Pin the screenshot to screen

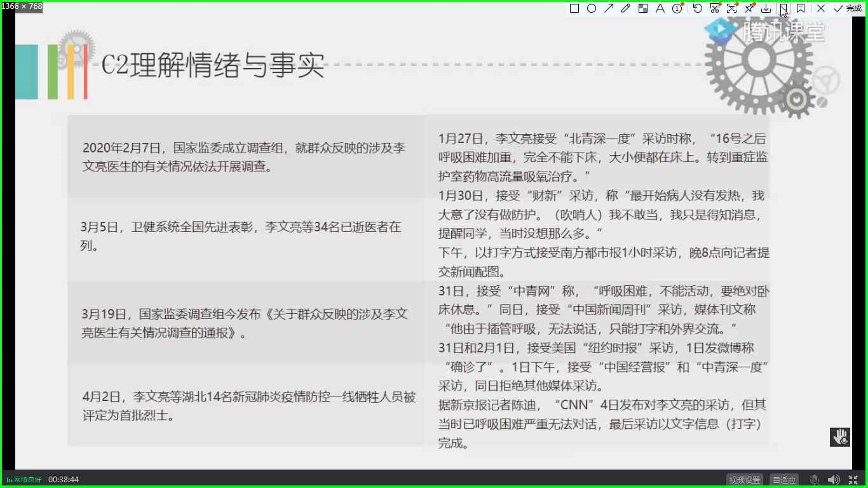(749, 8)
